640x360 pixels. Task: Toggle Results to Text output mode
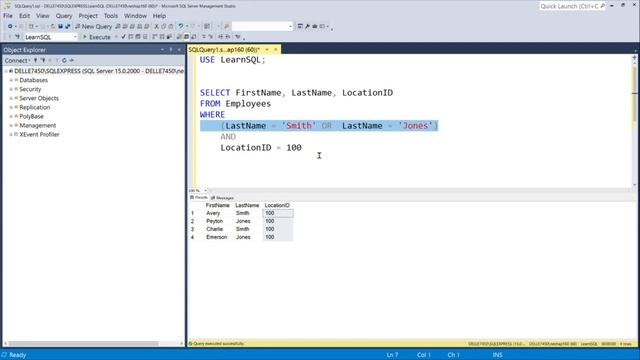click(179, 37)
